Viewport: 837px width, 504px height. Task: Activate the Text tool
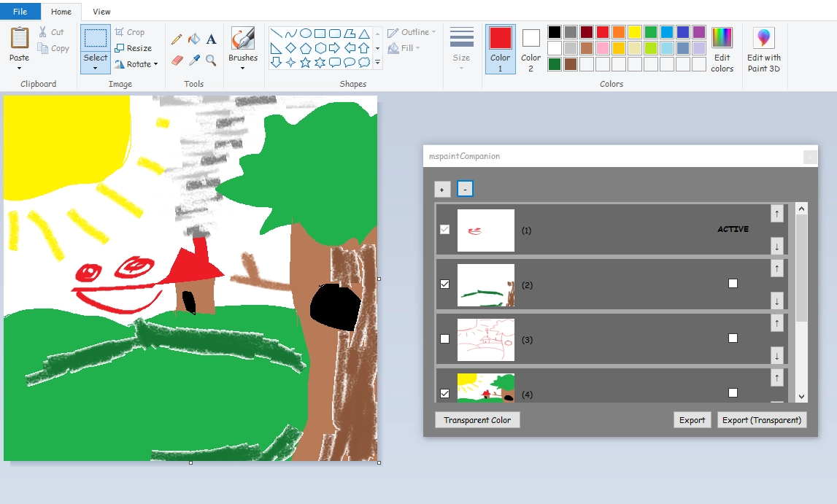212,39
